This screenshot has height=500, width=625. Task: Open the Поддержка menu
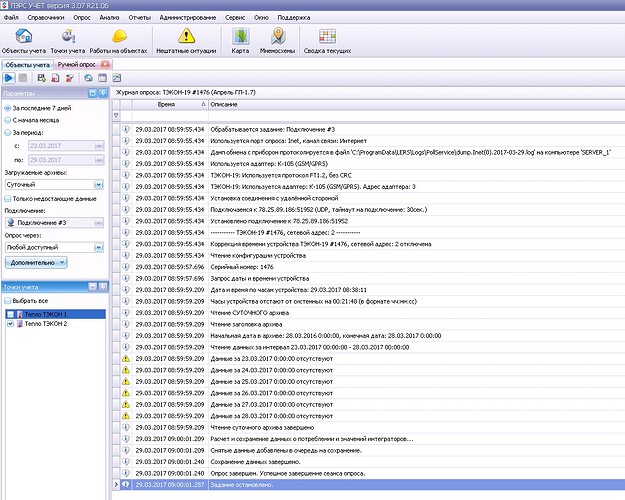pos(294,18)
